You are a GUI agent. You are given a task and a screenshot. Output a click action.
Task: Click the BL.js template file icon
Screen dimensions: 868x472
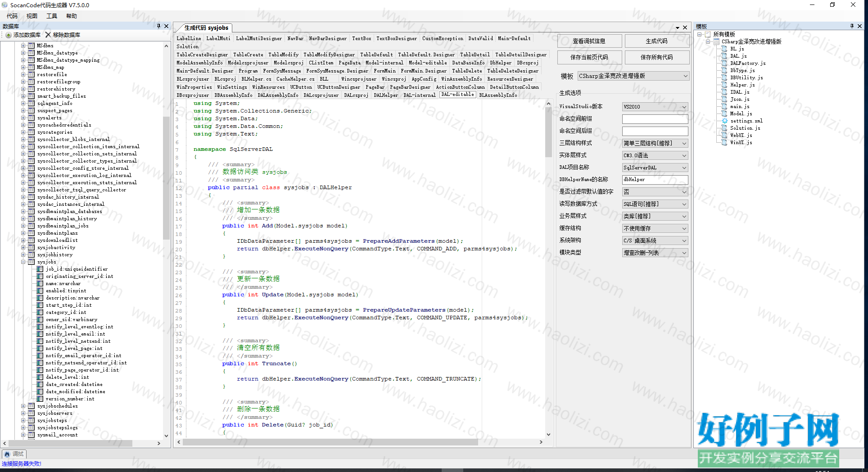724,49
